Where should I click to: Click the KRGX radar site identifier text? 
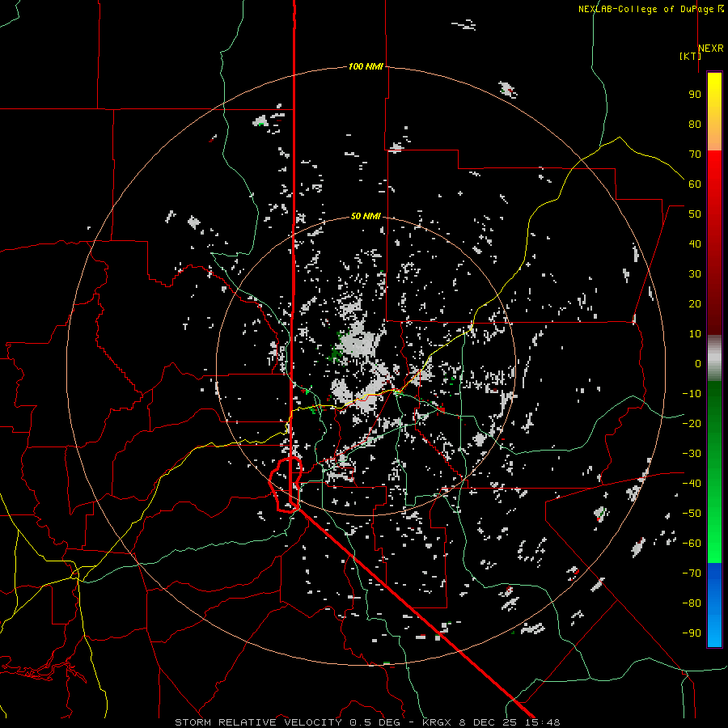[x=437, y=722]
